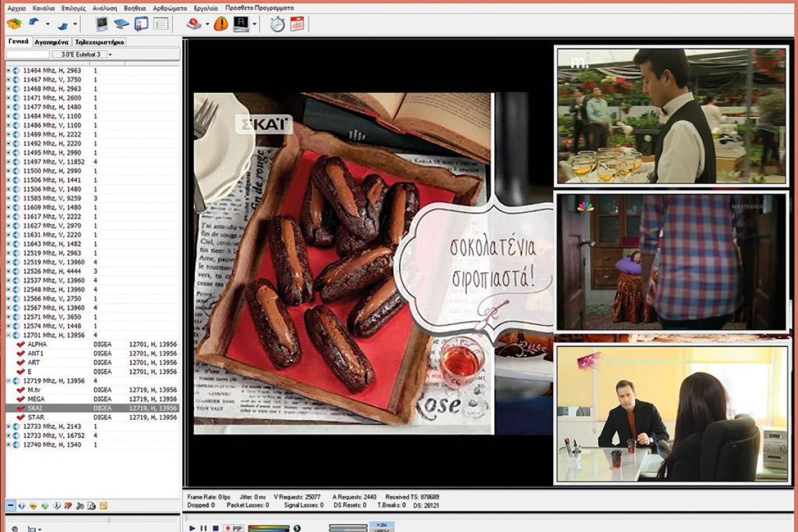Click the blue receiver device toolbar icon
This screenshot has height=532, width=798.
coord(121,24)
